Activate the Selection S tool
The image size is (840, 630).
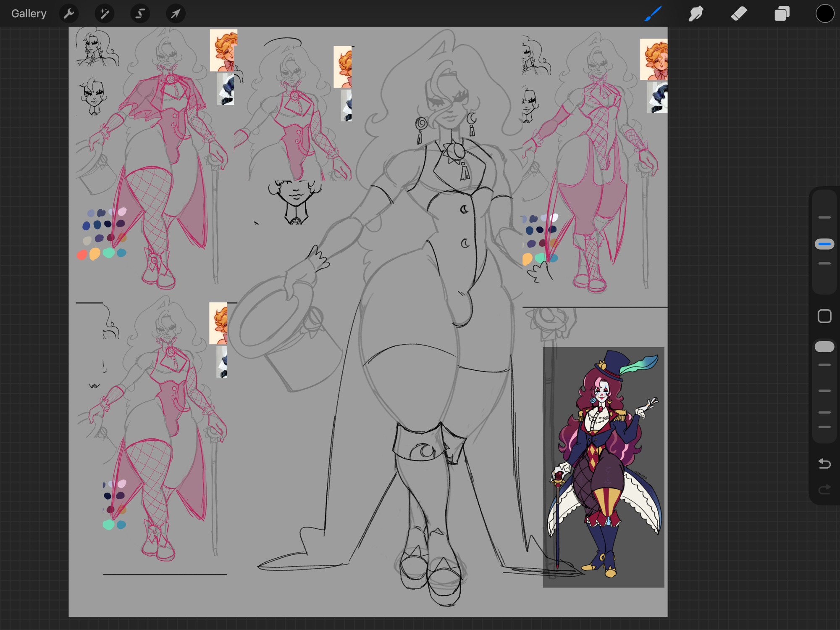[x=140, y=13]
